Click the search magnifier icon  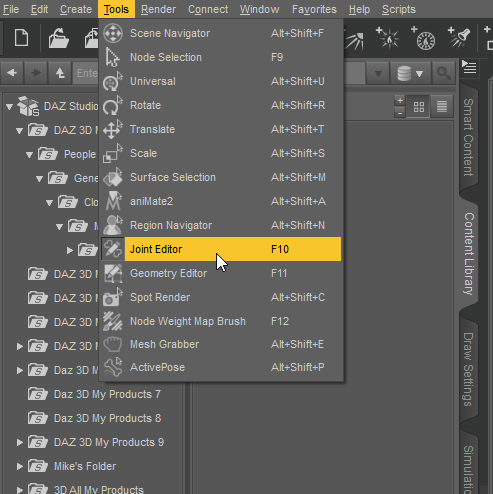point(444,73)
